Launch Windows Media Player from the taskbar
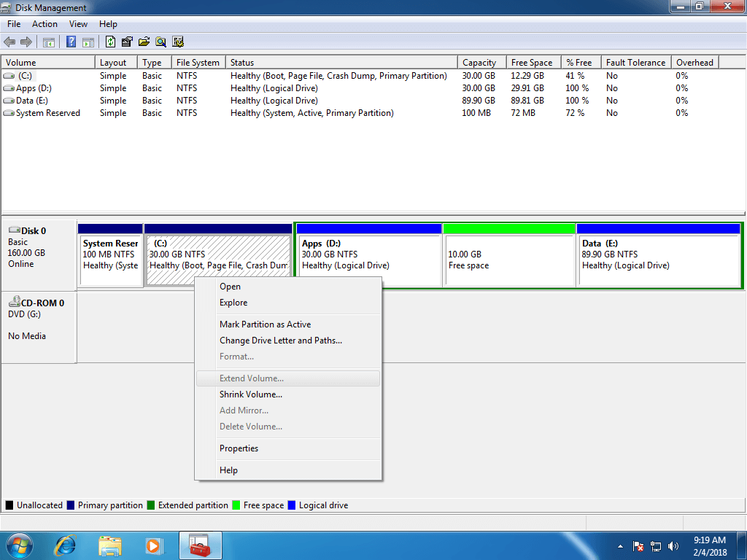 (153, 545)
